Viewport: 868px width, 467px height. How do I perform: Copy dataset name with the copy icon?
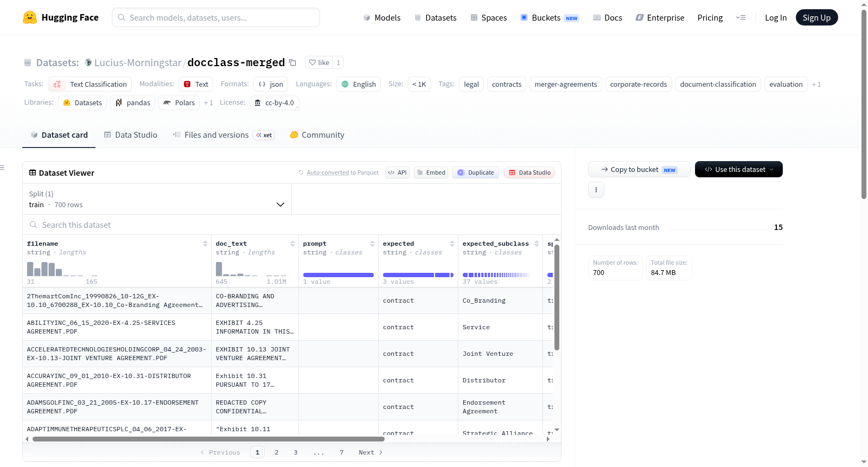[292, 62]
